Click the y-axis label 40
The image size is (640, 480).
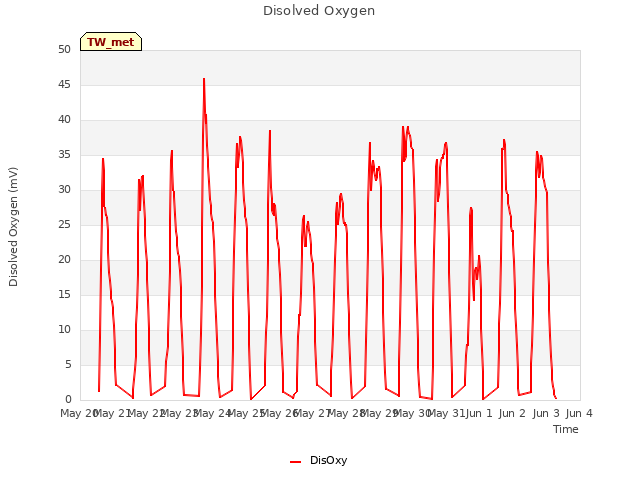coord(64,120)
